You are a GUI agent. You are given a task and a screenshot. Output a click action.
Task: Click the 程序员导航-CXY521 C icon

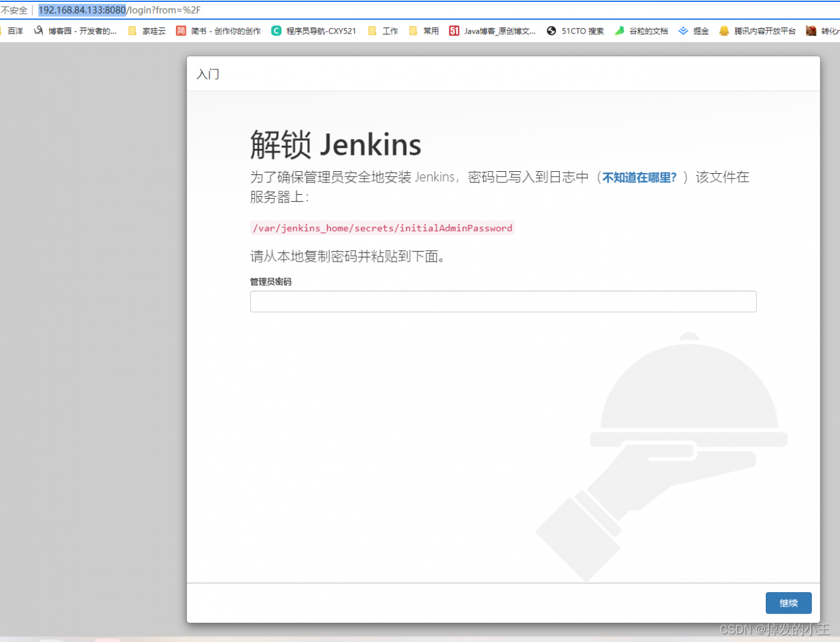276,30
